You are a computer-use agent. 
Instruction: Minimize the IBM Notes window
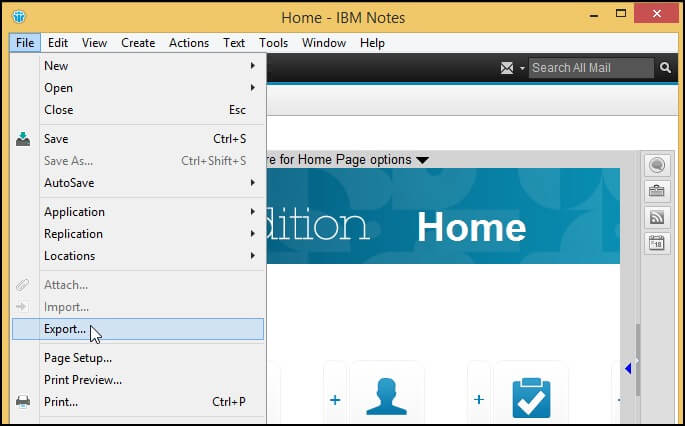(594, 15)
